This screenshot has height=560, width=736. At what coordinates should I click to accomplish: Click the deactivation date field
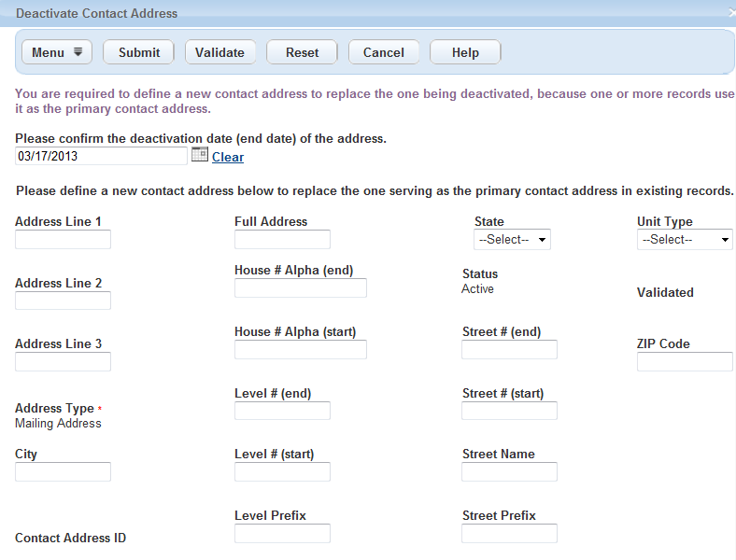(101, 156)
